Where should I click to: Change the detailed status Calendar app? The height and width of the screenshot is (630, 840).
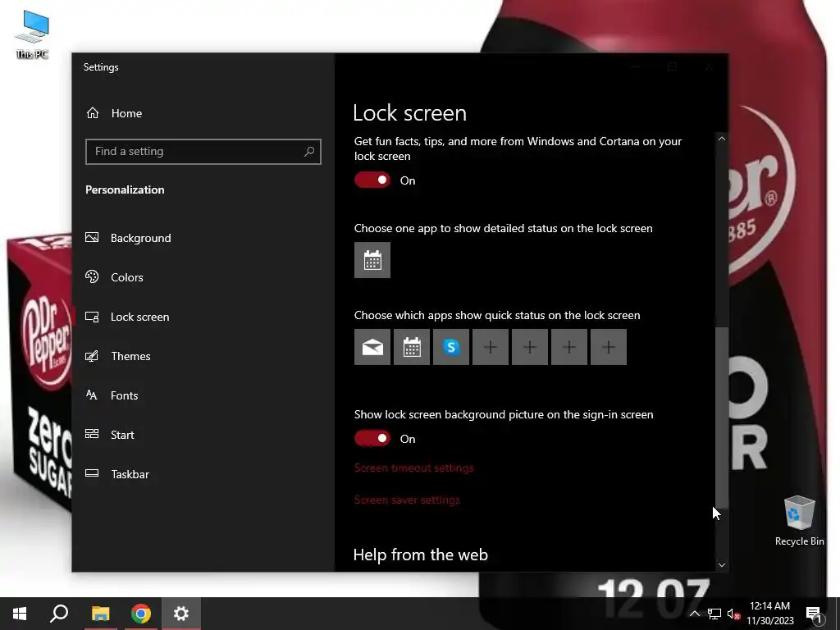(x=372, y=260)
